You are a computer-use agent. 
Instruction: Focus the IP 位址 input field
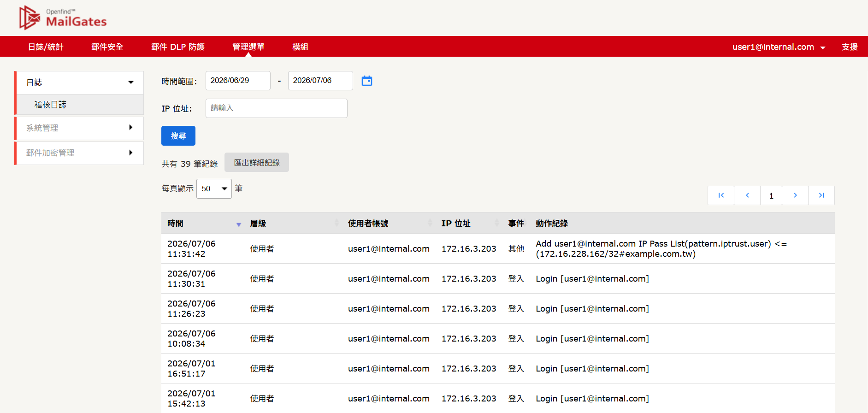pos(277,108)
